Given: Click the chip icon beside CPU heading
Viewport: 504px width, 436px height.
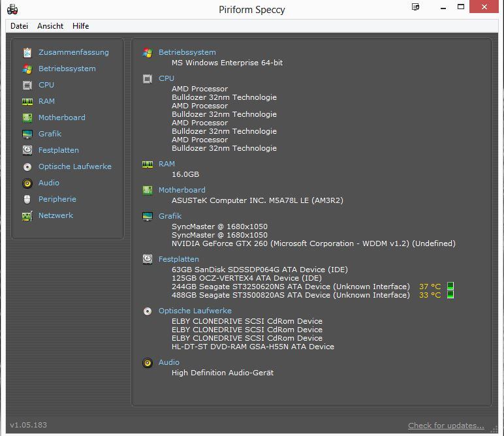Looking at the screenshot, I should tap(148, 79).
